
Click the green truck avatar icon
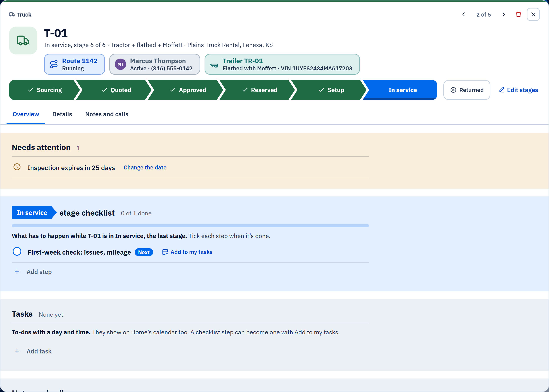click(x=23, y=41)
